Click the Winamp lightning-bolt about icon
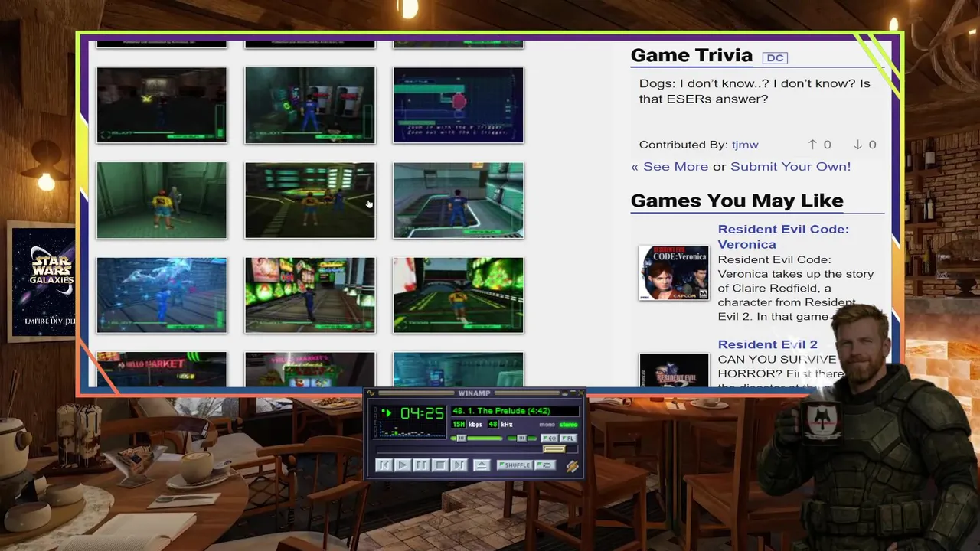The width and height of the screenshot is (980, 551). tap(573, 466)
